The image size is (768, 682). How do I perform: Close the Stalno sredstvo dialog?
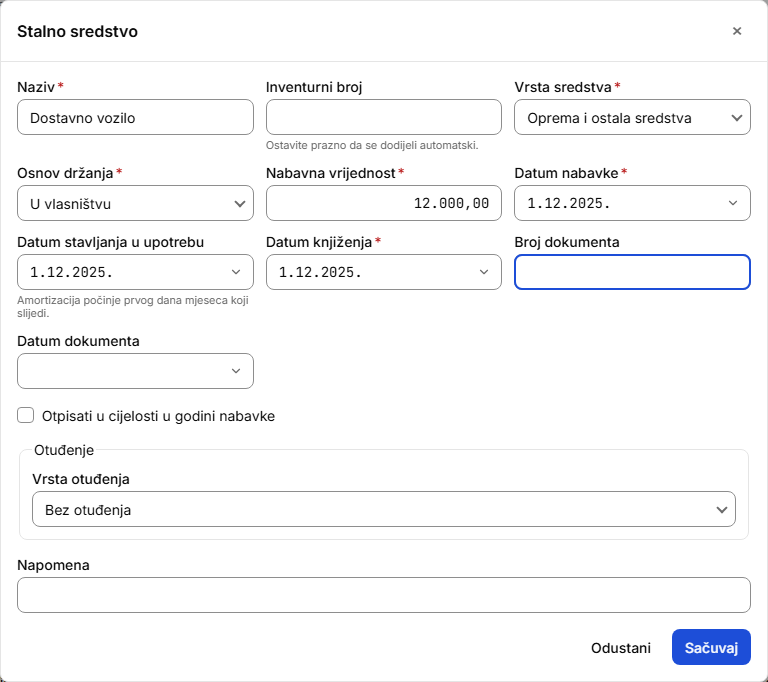coord(737,31)
